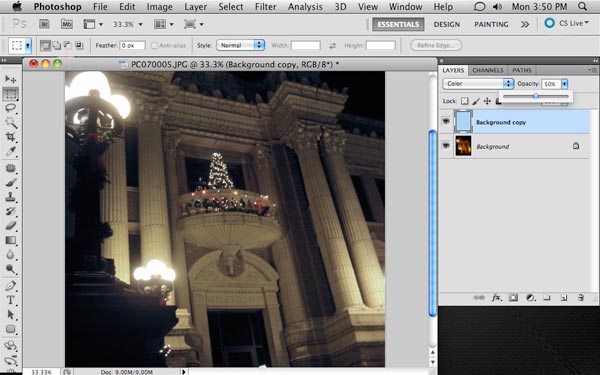Screen dimensions: 600x375
Task: Toggle visibility of the Background layer
Action: click(x=446, y=145)
